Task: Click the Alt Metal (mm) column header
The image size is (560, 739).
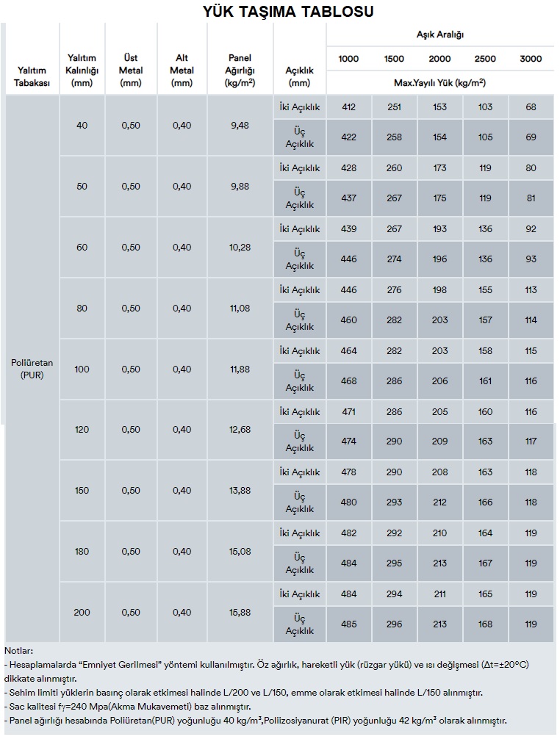Action: pos(182,70)
